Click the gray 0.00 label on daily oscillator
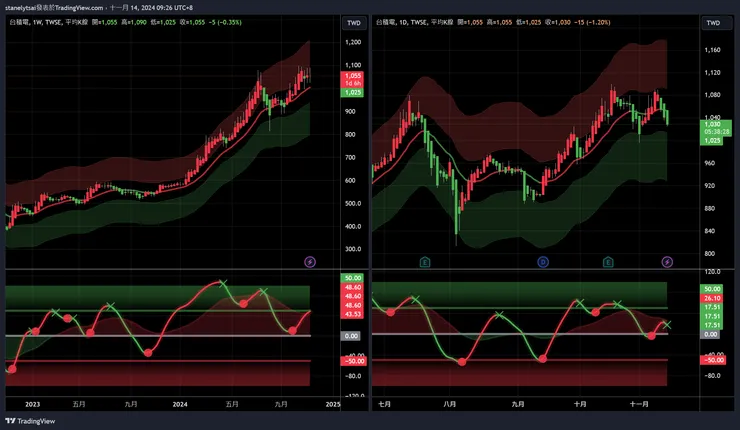Image resolution: width=740 pixels, height=430 pixels. click(x=710, y=335)
